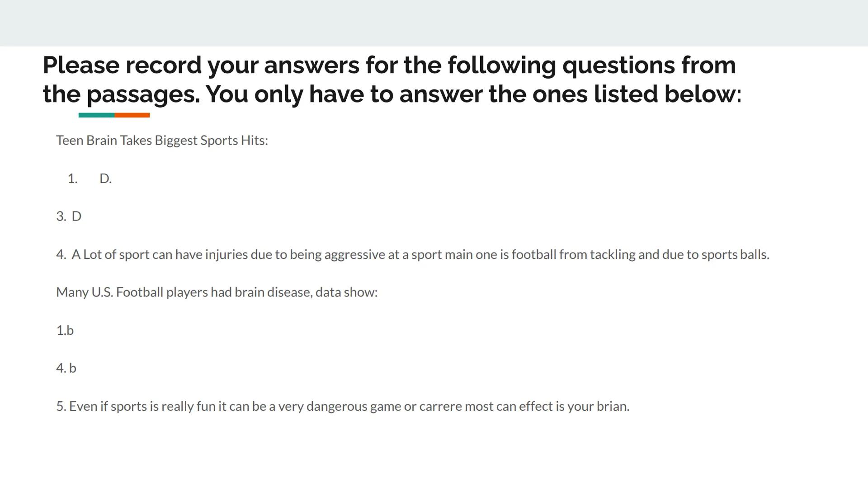Click the "1.b" answer line
The width and height of the screenshot is (868, 488).
click(65, 331)
